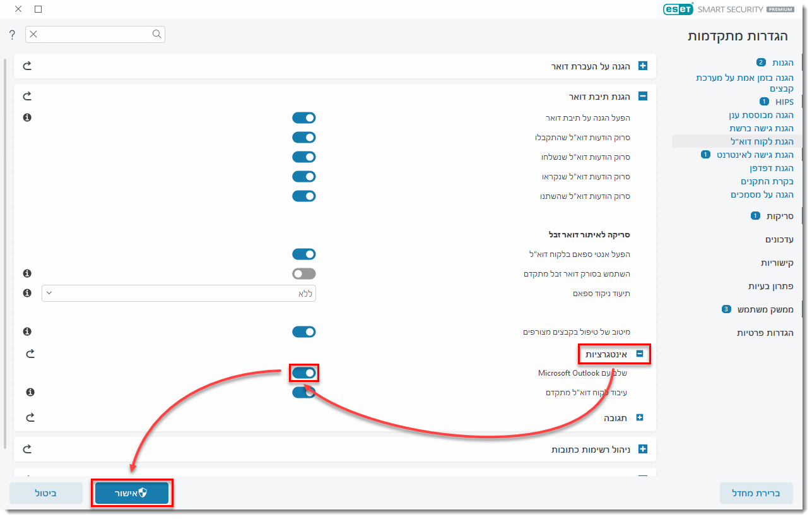
Task: Click the ביטול cancel button
Action: coord(46,493)
